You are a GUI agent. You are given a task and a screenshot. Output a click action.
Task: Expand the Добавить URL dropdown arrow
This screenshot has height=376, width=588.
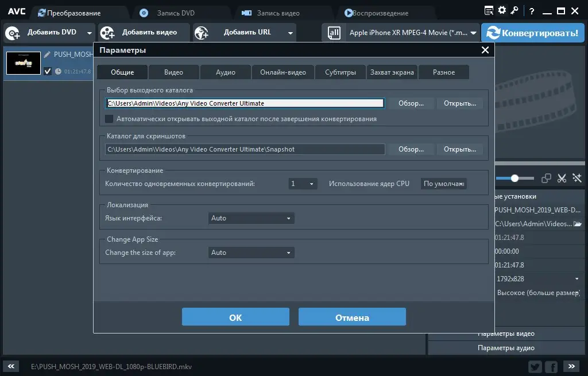pyautogui.click(x=290, y=33)
